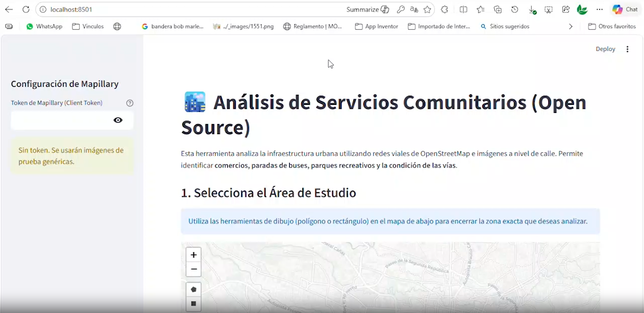
Task: Toggle visibility of the Mapillary token field
Action: tap(118, 120)
